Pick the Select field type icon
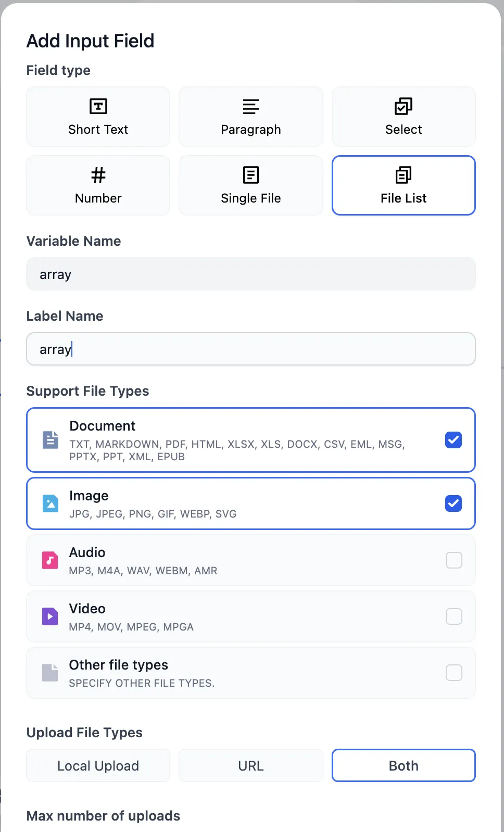This screenshot has height=832, width=504. (x=403, y=106)
